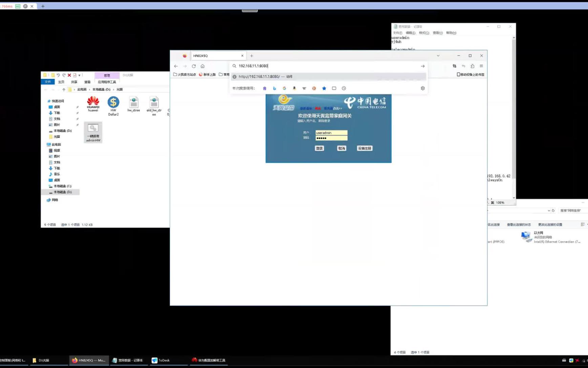Viewport: 588px width, 368px height.
Task: Click the login button on router page
Action: (x=319, y=149)
